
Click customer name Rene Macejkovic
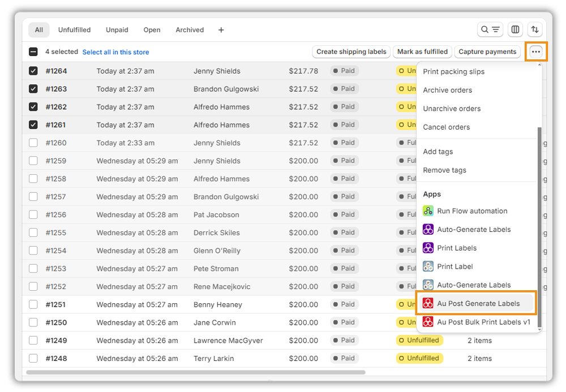222,287
